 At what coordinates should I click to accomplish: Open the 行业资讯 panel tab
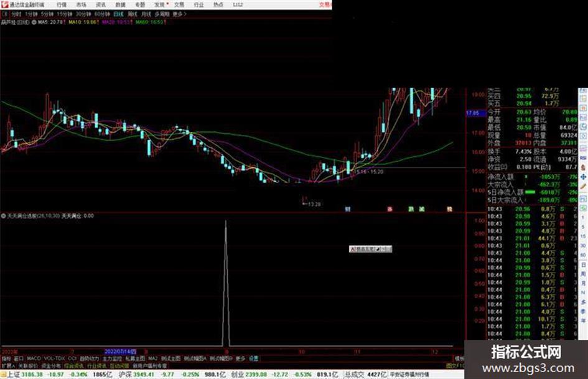coord(96,365)
